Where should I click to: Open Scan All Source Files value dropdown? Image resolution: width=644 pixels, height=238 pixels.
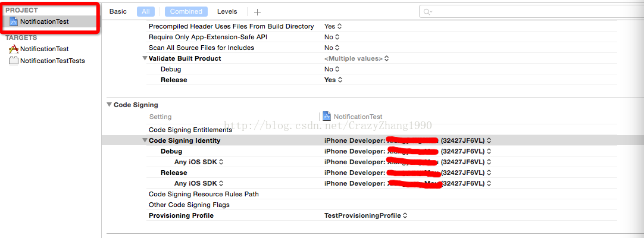[332, 48]
